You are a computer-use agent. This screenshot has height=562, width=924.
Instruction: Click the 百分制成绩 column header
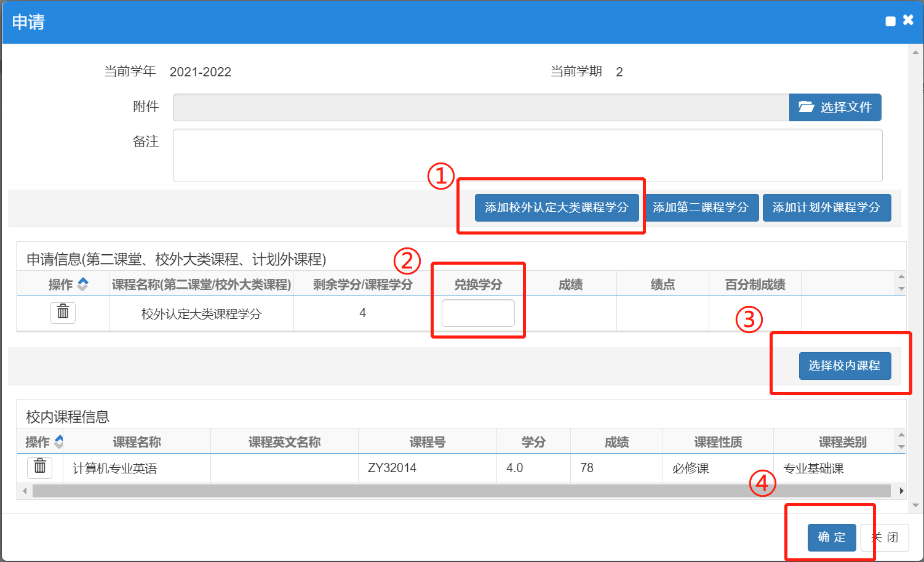point(755,284)
